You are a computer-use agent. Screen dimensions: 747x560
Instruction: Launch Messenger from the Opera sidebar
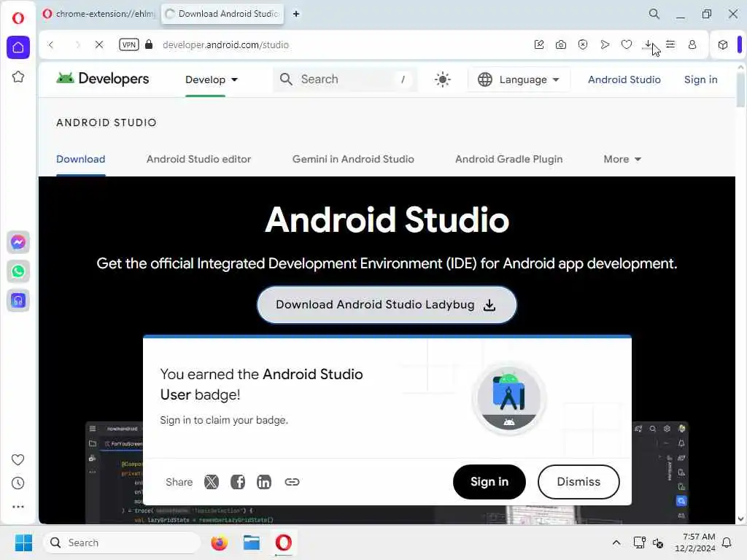point(18,242)
